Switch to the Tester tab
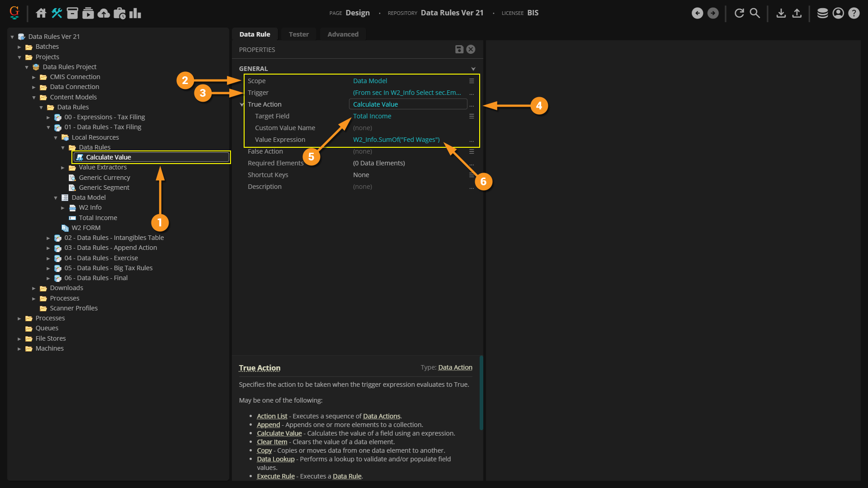The width and height of the screenshot is (868, 488). click(298, 34)
